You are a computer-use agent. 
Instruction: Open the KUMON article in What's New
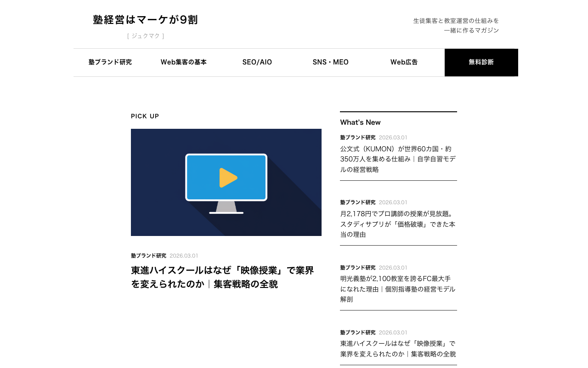click(x=398, y=159)
